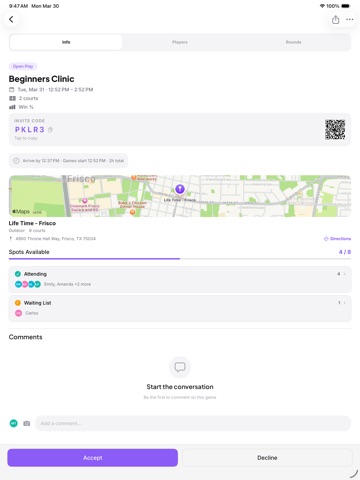
Task: Tap the Spots Available progress bar
Action: 180,258
